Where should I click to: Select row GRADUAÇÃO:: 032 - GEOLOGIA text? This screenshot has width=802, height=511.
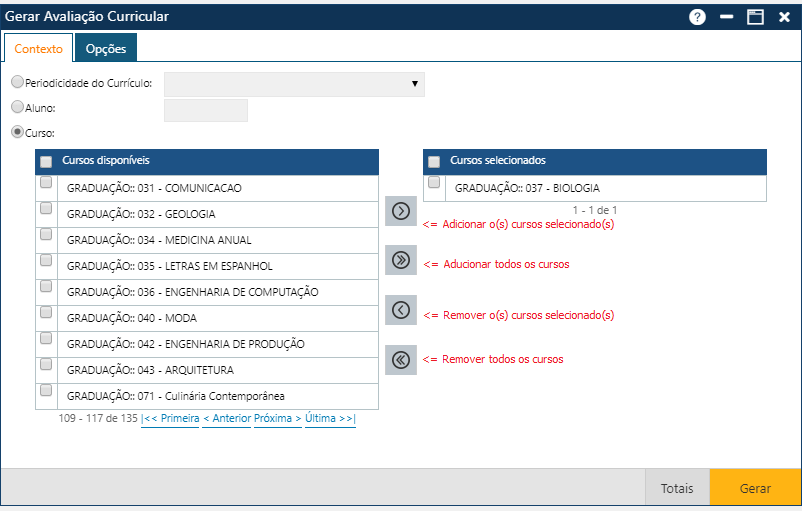point(141,214)
